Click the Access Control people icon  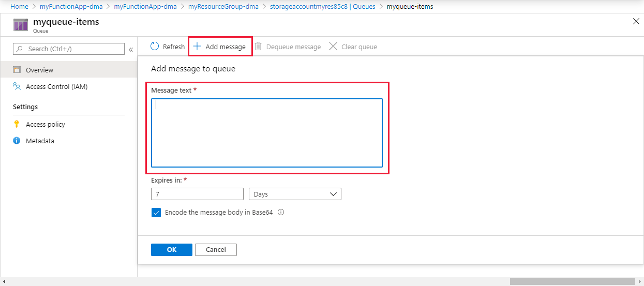(x=17, y=86)
